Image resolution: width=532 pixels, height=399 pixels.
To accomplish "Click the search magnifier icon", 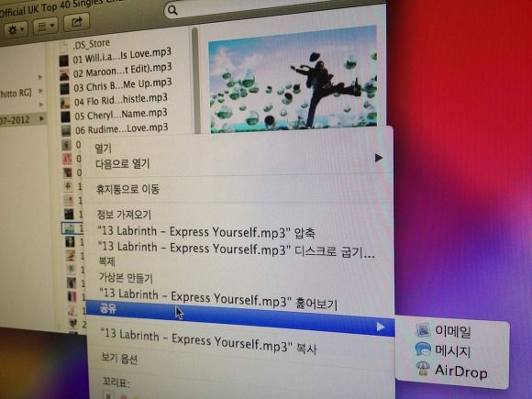I will click(x=172, y=10).
